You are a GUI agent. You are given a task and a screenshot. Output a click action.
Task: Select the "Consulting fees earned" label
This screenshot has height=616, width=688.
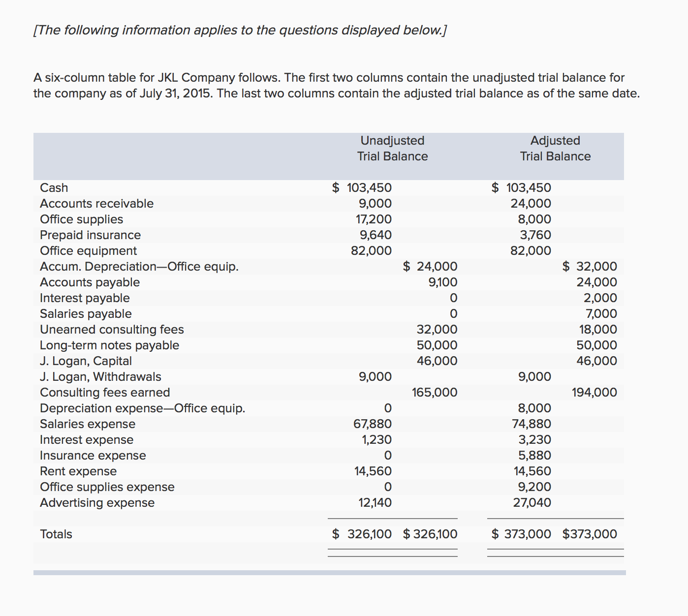pyautogui.click(x=105, y=393)
